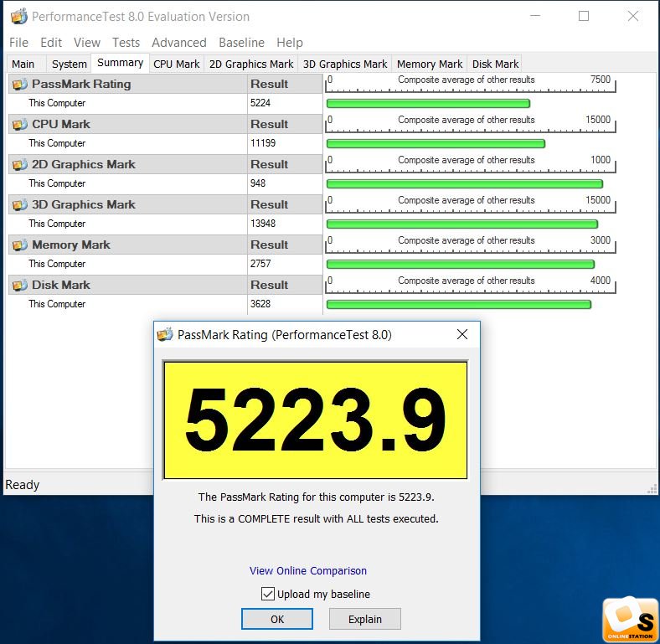The width and height of the screenshot is (660, 644).
Task: Open the Edit menu
Action: coord(51,43)
